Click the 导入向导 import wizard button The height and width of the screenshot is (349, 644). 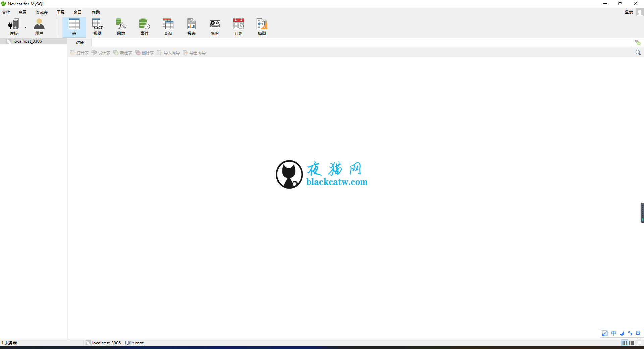pos(168,53)
